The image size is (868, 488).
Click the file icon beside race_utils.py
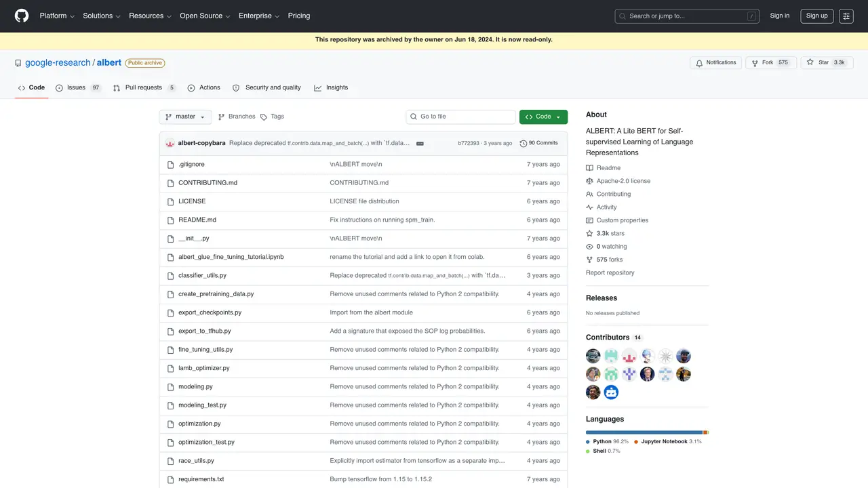click(x=171, y=461)
